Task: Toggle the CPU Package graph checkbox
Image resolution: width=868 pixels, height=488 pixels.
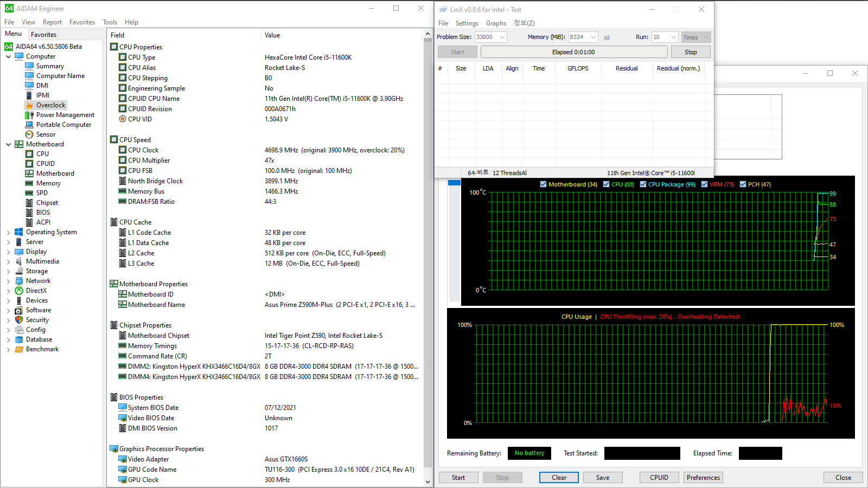Action: pos(643,184)
